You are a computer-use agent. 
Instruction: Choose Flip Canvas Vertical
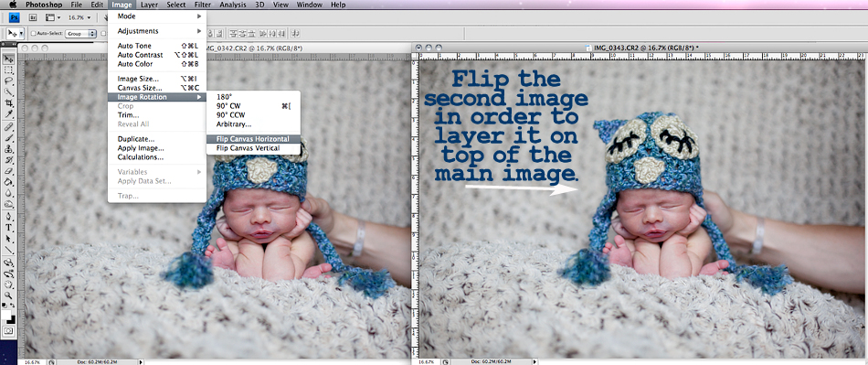[253, 148]
